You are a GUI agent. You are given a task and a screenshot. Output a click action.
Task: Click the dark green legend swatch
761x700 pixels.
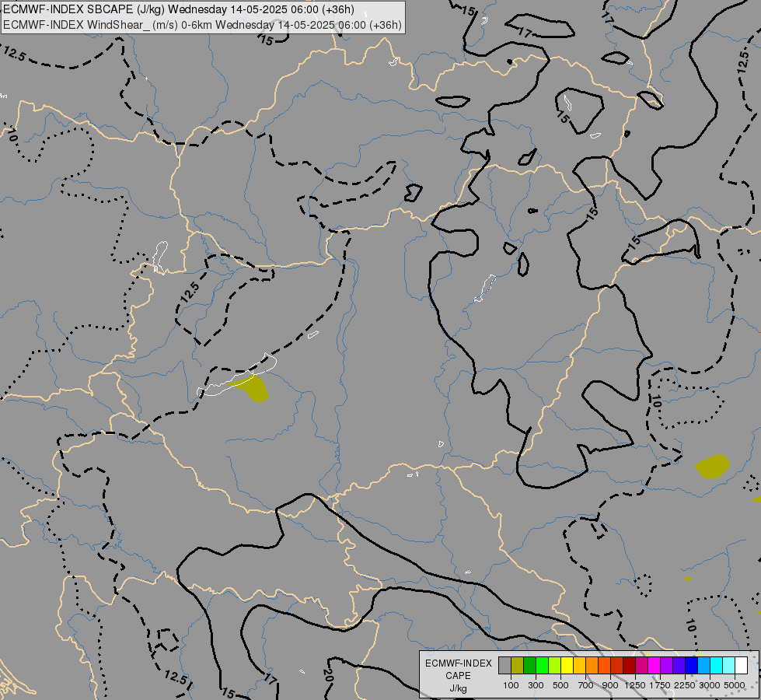[x=529, y=665]
